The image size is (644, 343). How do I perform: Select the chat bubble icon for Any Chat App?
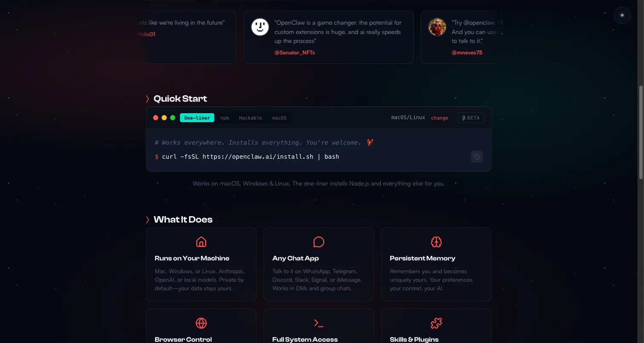click(x=319, y=241)
